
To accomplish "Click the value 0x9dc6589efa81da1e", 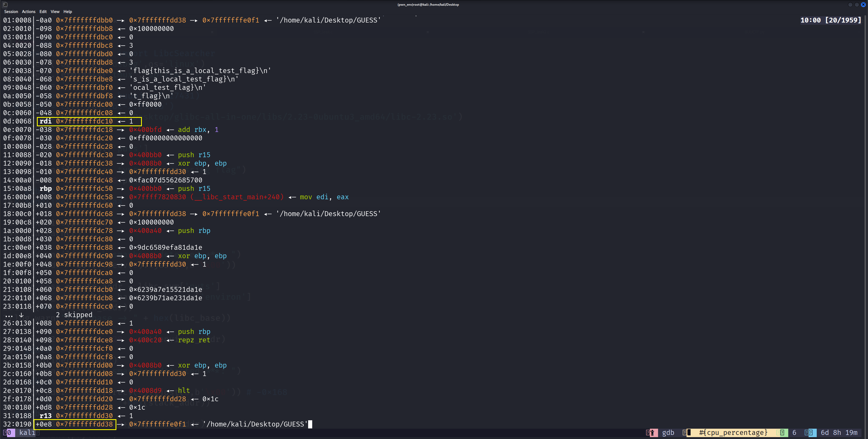I will click(x=166, y=248).
